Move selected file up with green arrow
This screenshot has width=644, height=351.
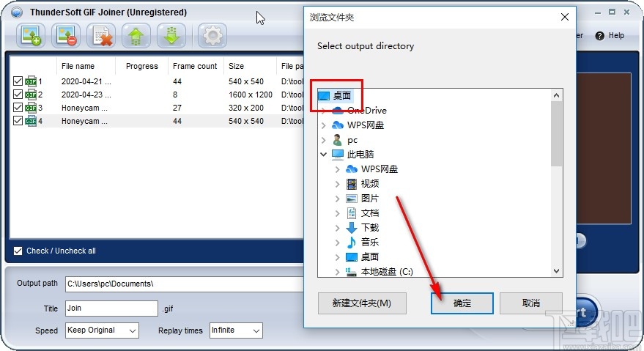(x=136, y=35)
